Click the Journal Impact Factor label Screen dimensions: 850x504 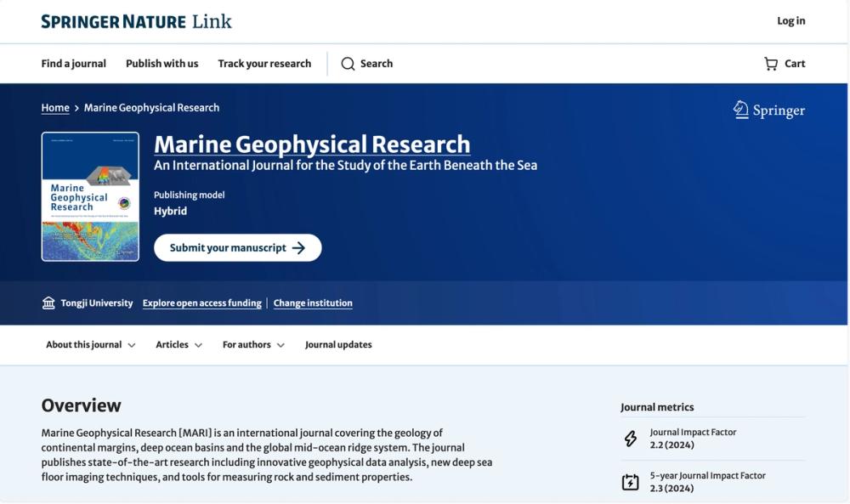(693, 433)
